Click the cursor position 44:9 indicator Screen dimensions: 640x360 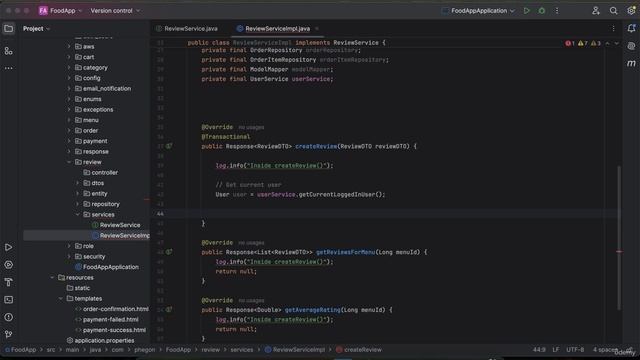tap(539, 350)
